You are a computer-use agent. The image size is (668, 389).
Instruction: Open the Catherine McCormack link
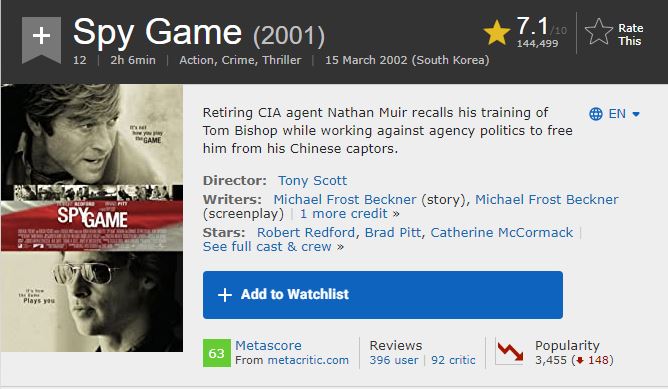[501, 233]
